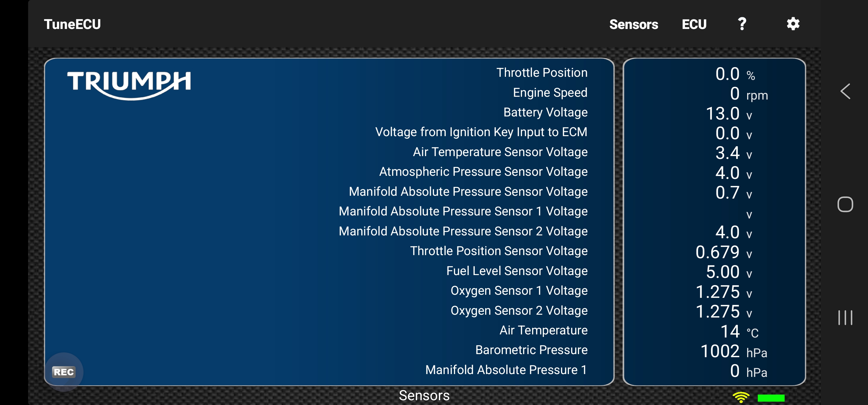Tap the 13.0 v battery value
Viewport: 868px width, 405px height.
[729, 114]
